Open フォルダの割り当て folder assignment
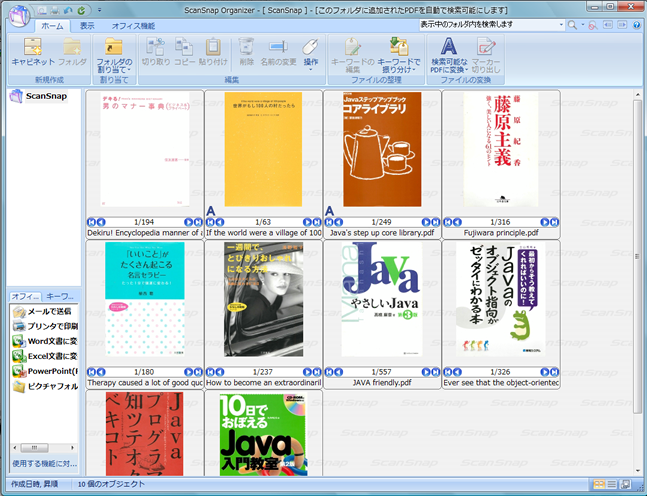The image size is (647, 496). coord(114,56)
